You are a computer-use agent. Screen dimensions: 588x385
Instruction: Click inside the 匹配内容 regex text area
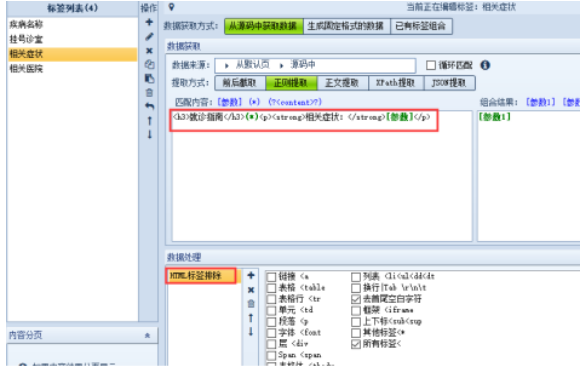point(322,175)
